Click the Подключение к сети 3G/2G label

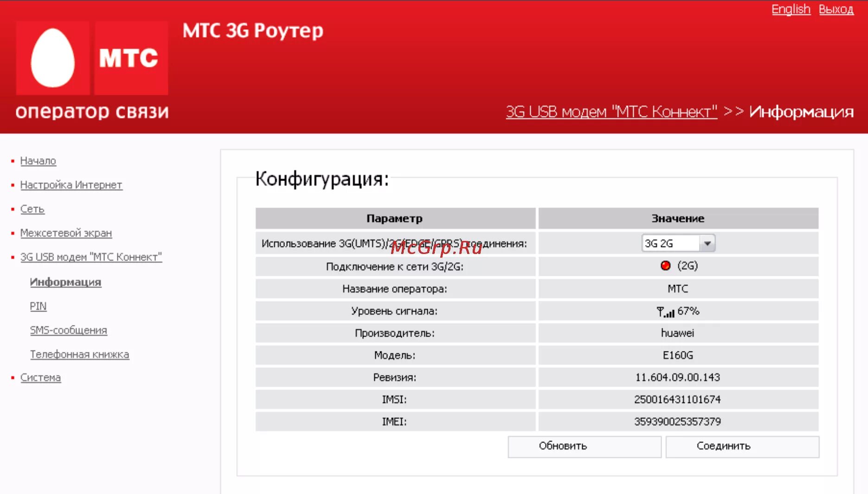tap(395, 266)
